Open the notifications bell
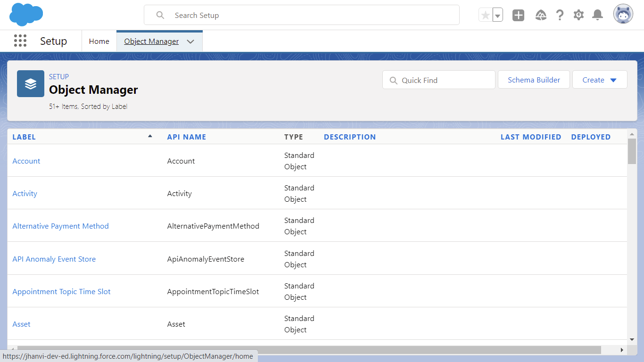644x362 pixels. point(597,15)
